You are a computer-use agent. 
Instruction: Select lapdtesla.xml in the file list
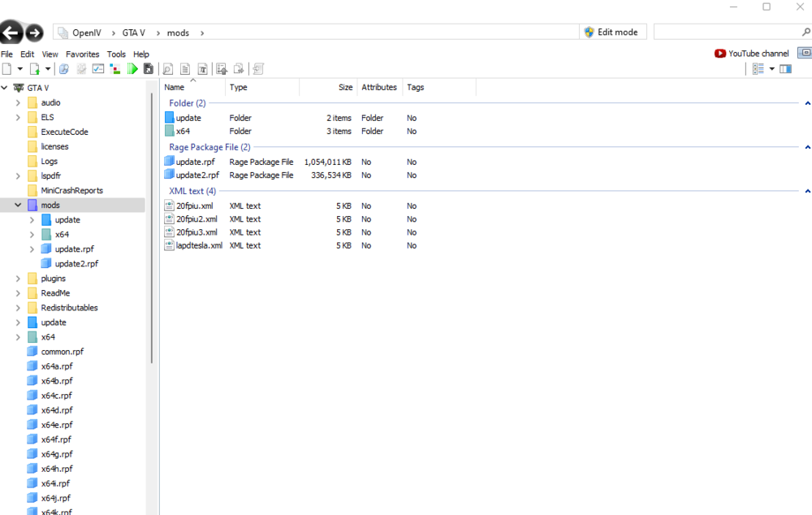tap(197, 245)
